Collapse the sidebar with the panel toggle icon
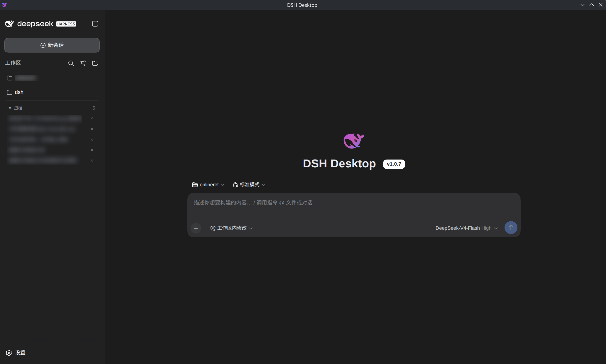 click(x=95, y=24)
